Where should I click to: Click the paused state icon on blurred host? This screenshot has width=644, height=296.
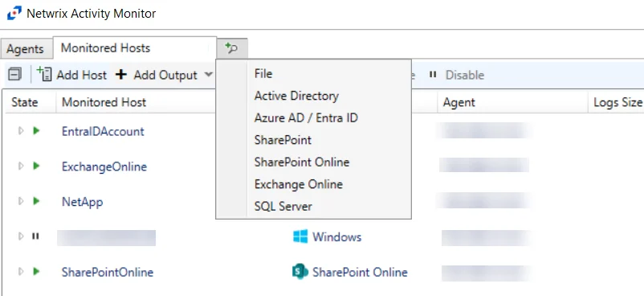pos(35,236)
